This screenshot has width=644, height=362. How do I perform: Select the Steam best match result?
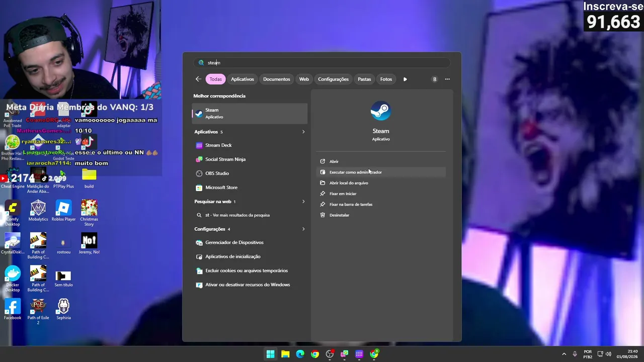[x=250, y=113]
